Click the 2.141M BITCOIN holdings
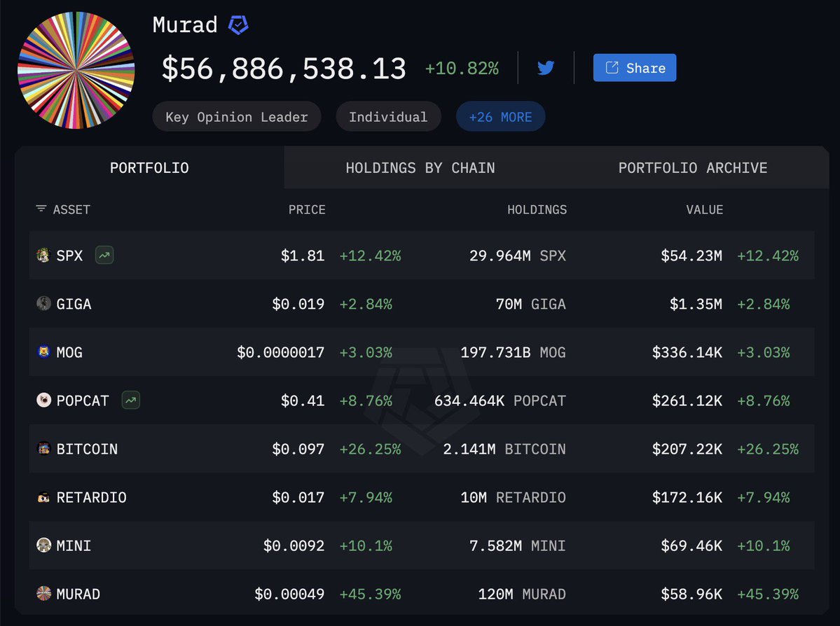Image resolution: width=840 pixels, height=626 pixels. click(x=504, y=449)
